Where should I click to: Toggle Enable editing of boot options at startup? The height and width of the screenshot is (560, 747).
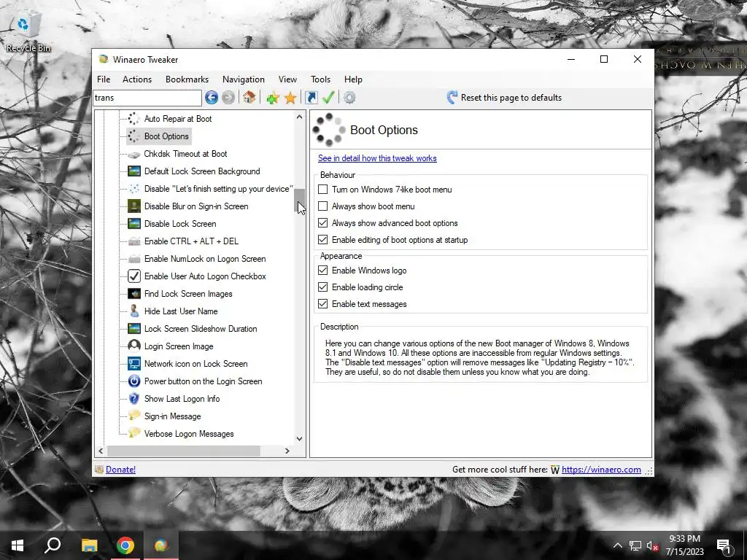(x=323, y=239)
